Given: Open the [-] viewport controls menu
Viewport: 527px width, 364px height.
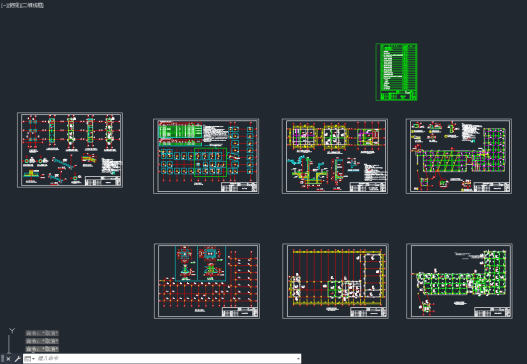Looking at the screenshot, I should 4,5.
